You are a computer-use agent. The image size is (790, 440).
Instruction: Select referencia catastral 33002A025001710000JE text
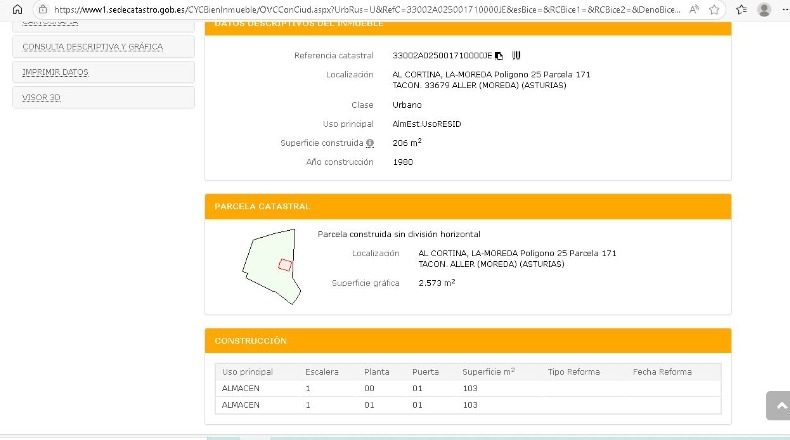442,55
